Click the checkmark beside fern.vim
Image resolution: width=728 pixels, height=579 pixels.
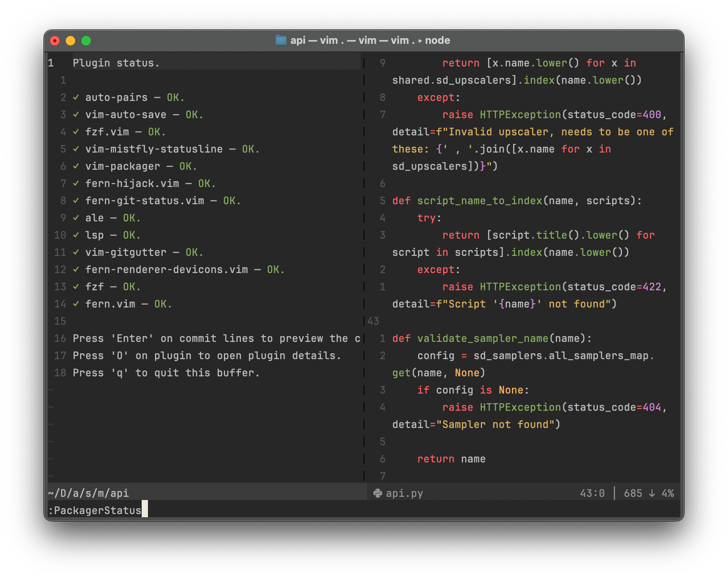(x=76, y=304)
